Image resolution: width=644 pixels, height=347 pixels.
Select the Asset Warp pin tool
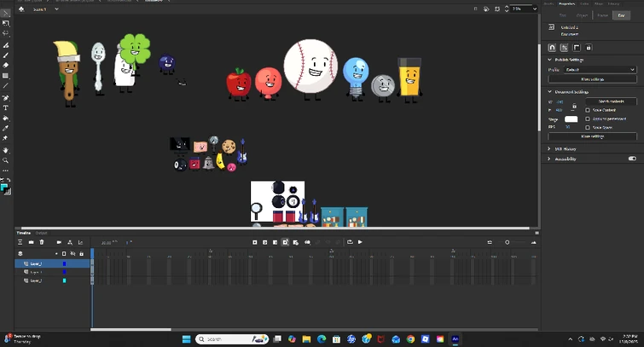(6, 138)
